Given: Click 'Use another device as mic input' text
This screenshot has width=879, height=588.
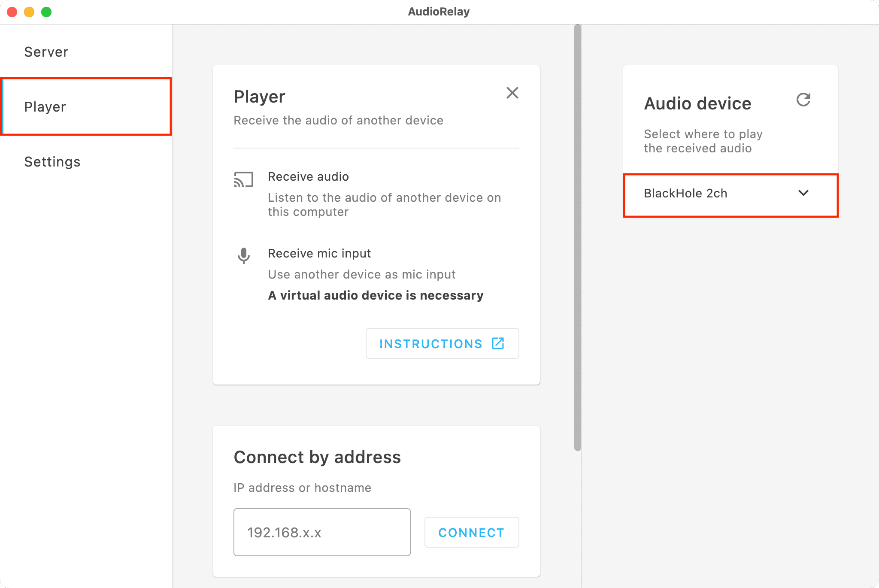Looking at the screenshot, I should 361,275.
